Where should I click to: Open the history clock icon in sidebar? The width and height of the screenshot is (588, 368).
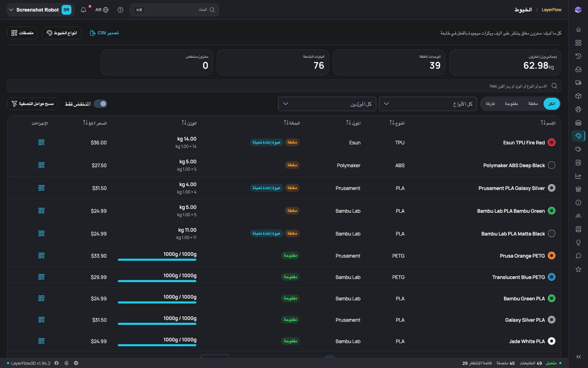click(x=578, y=56)
